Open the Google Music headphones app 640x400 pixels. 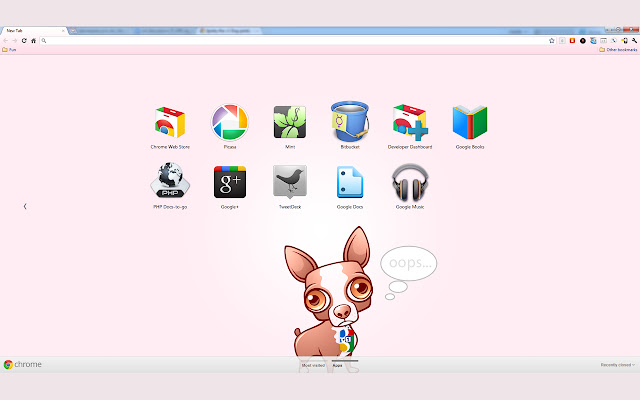pos(410,182)
